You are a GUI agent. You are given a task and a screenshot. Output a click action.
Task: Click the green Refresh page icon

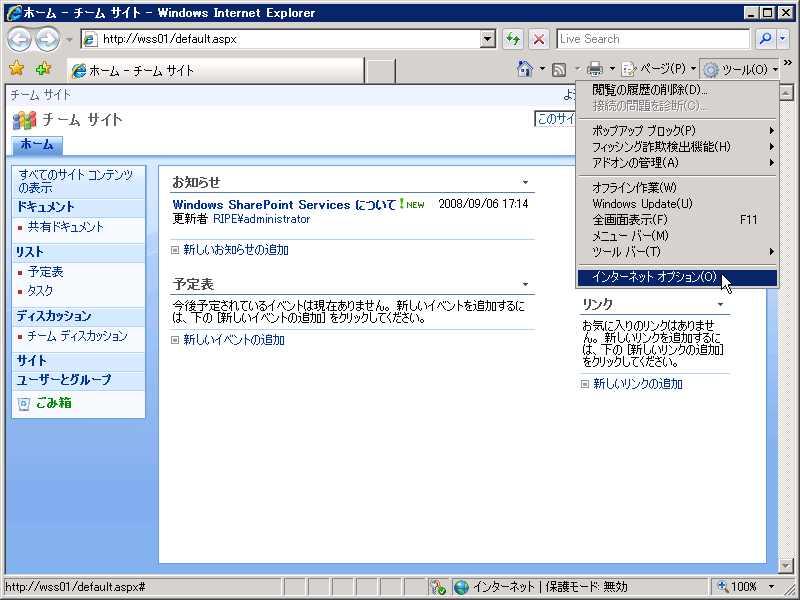513,39
